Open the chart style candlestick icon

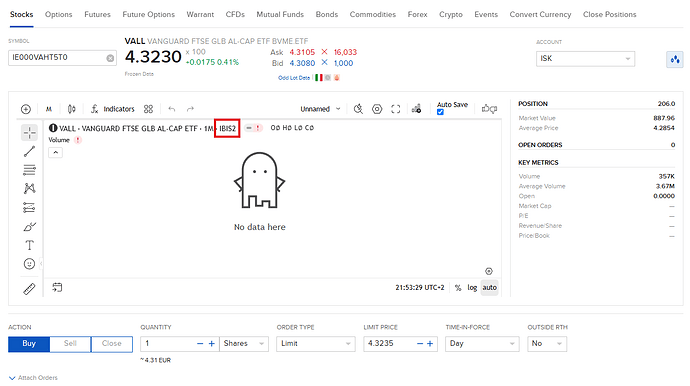tap(71, 109)
